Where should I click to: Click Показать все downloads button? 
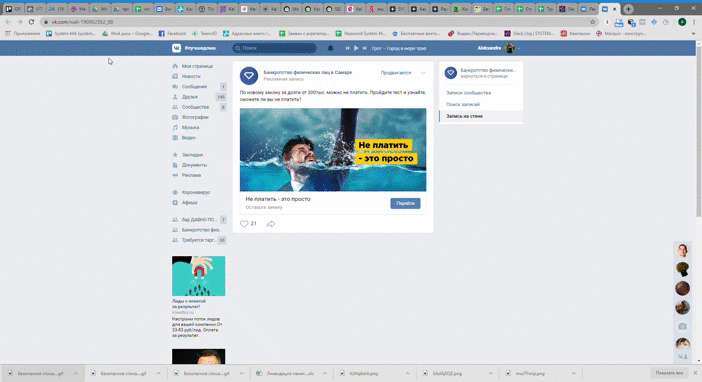pos(669,373)
